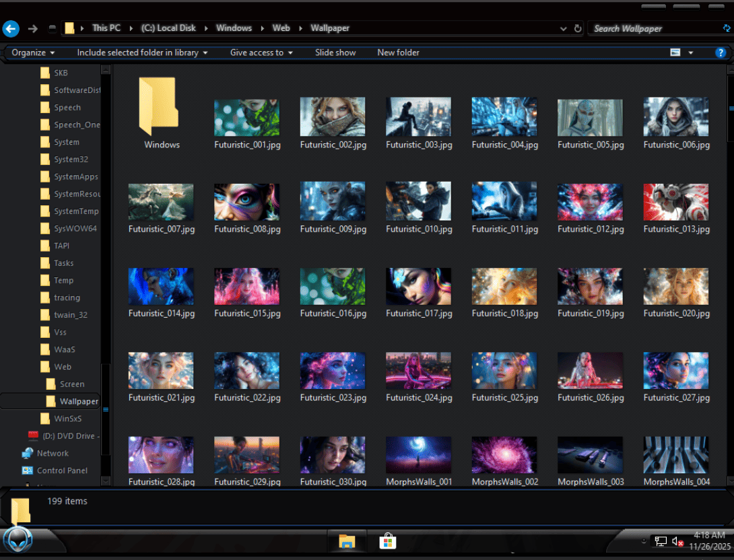This screenshot has height=560, width=734.
Task: Select the MorphsWalls_004 thumbnail
Action: [676, 454]
